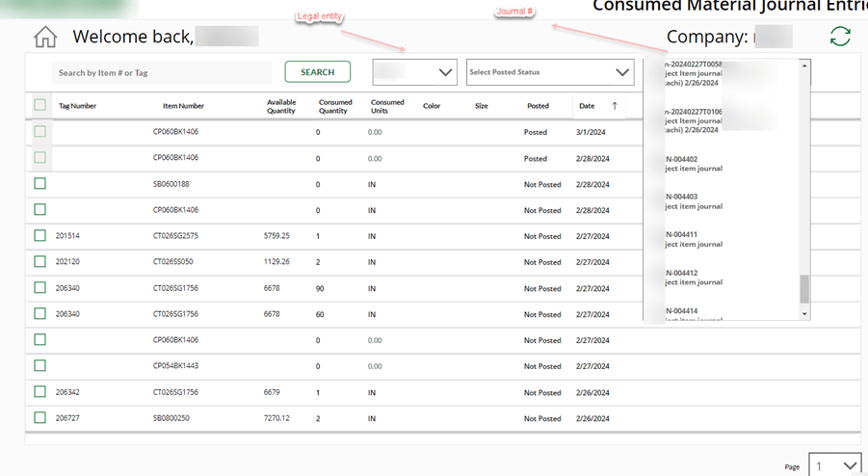Click the journal list scroll-down arrow

(x=804, y=313)
